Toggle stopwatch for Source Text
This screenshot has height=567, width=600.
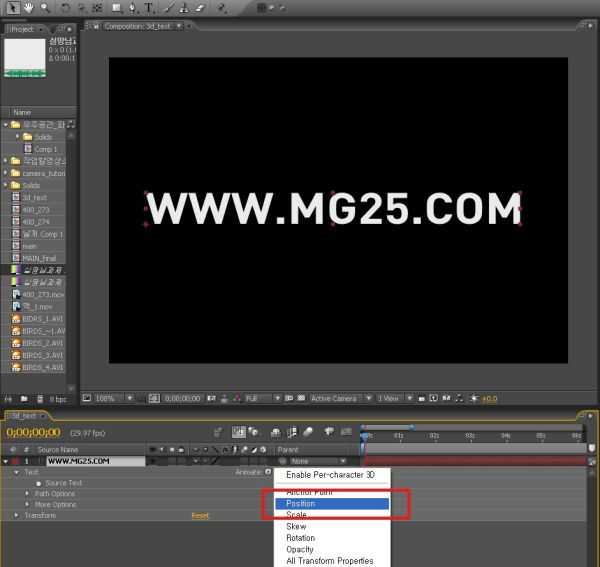[x=38, y=483]
